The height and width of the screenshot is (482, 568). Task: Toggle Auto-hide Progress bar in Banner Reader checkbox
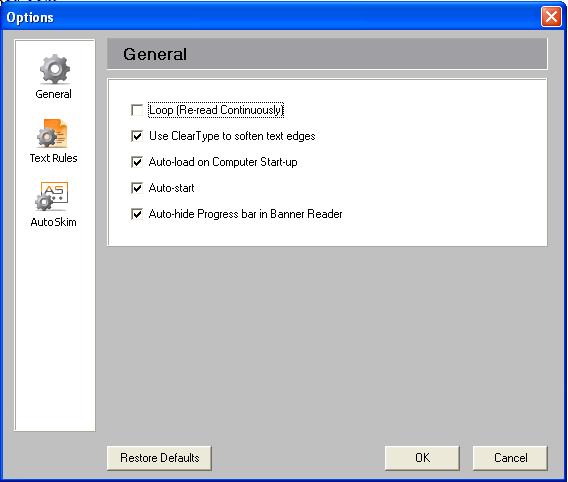pos(137,214)
